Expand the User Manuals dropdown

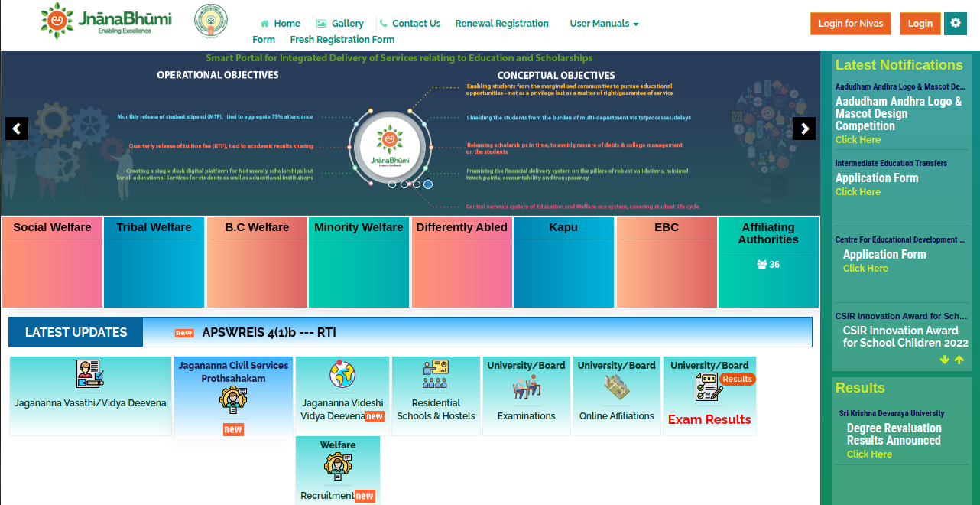click(x=604, y=24)
